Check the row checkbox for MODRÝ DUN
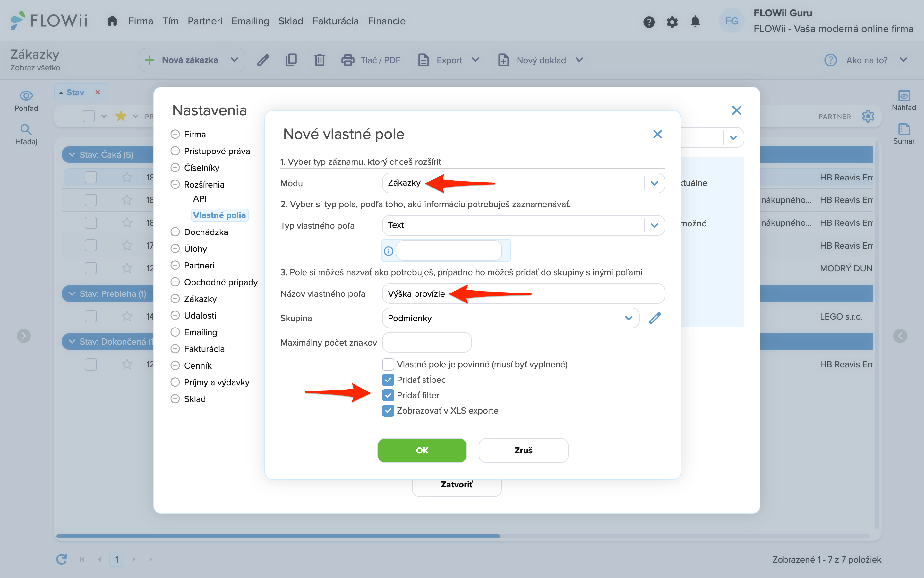 (90, 268)
